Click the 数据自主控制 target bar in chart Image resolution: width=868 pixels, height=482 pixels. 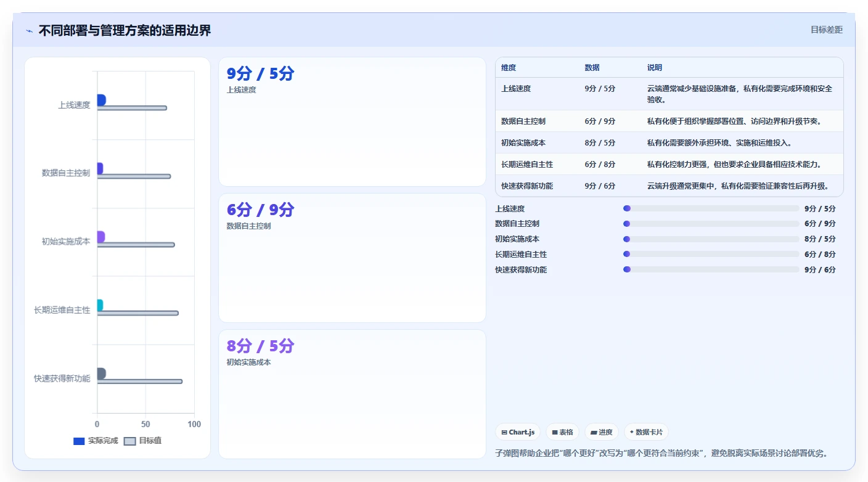point(134,176)
